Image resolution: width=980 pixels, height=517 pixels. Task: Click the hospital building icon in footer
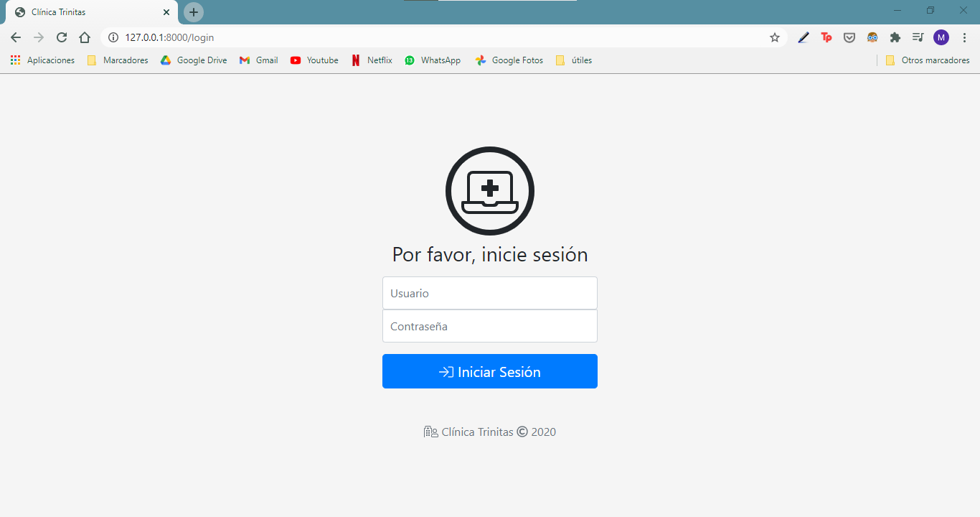[x=430, y=432]
